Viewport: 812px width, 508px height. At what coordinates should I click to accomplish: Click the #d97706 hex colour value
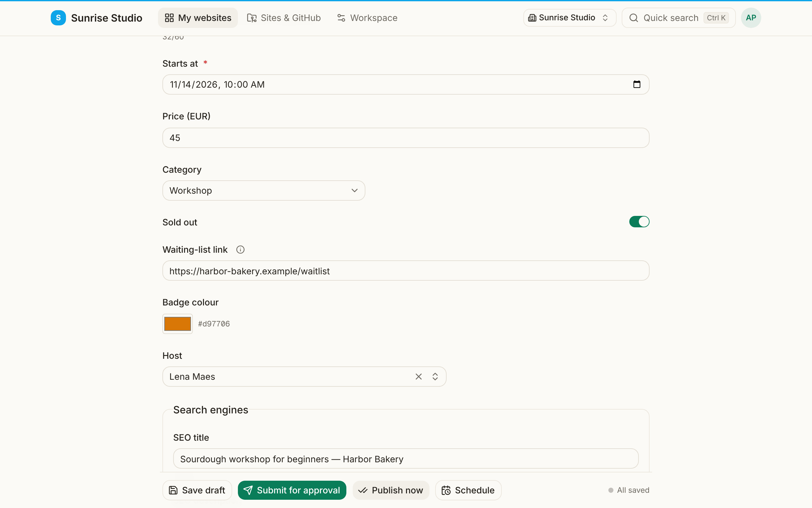click(x=214, y=324)
